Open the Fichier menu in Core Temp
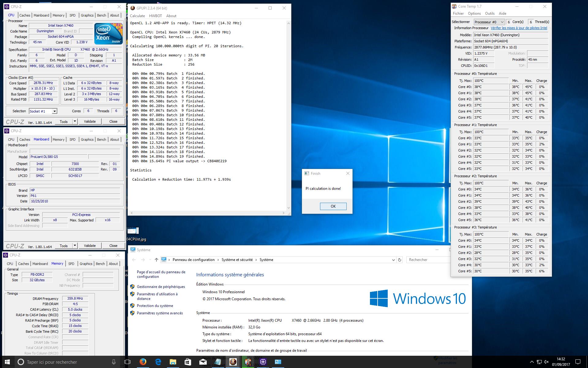Image resolution: width=588 pixels, height=368 pixels. [458, 13]
